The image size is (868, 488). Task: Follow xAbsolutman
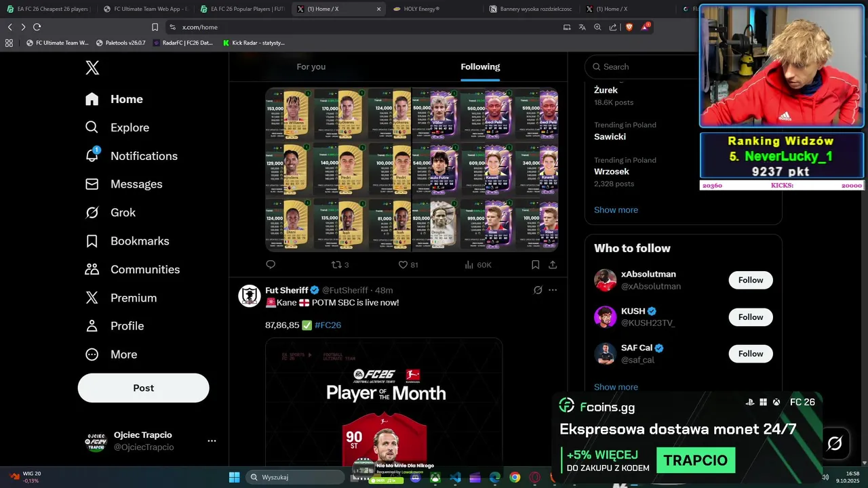[x=751, y=280]
